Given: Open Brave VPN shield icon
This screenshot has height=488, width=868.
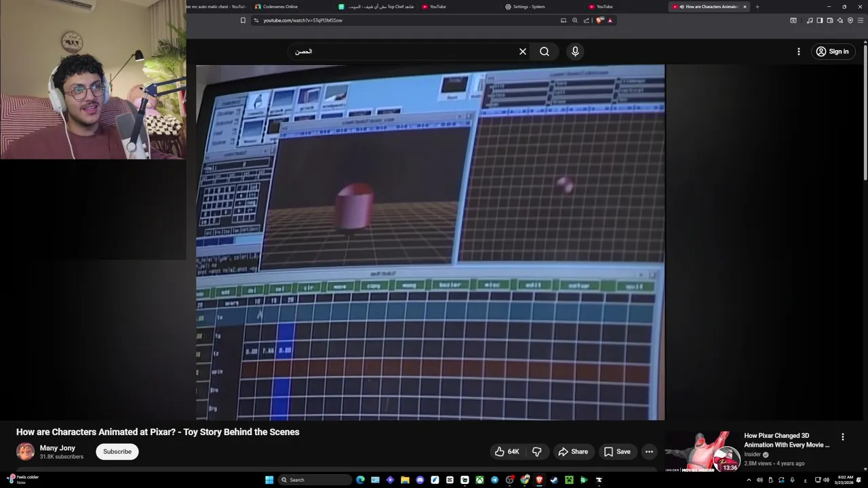Looking at the screenshot, I should tap(850, 20).
